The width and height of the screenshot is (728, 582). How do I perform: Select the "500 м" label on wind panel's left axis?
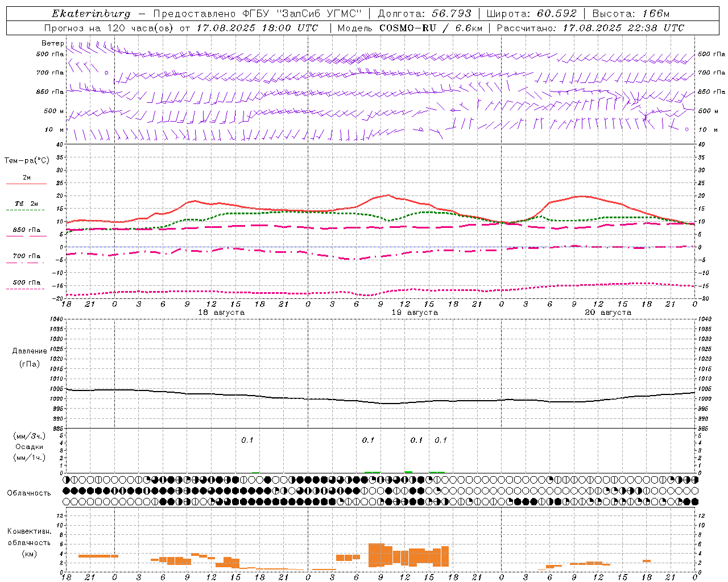tap(54, 111)
